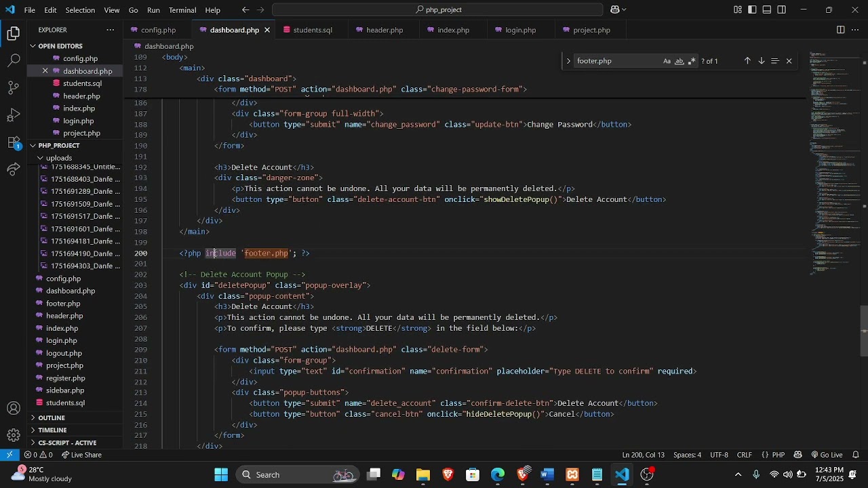868x488 pixels.
Task: Open File Explorer from taskbar
Action: pyautogui.click(x=423, y=474)
